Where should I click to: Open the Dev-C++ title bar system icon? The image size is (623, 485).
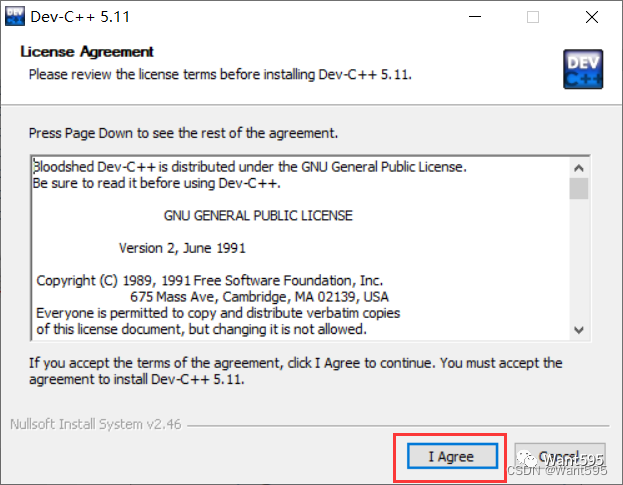click(15, 17)
